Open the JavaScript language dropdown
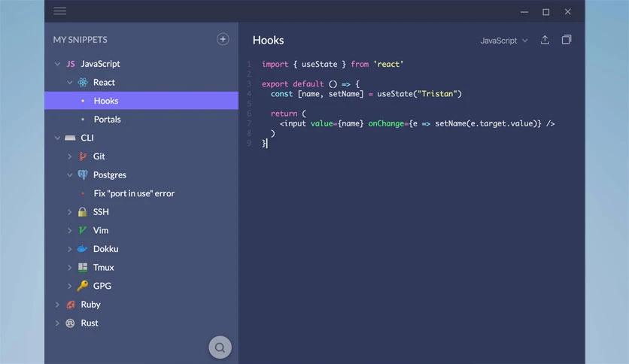The image size is (629, 364). (x=504, y=41)
